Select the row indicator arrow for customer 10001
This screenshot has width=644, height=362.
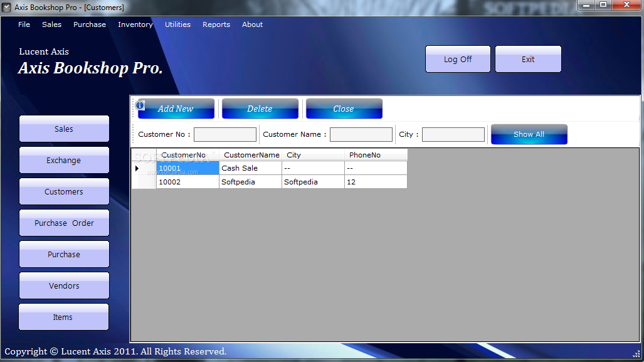pos(137,168)
